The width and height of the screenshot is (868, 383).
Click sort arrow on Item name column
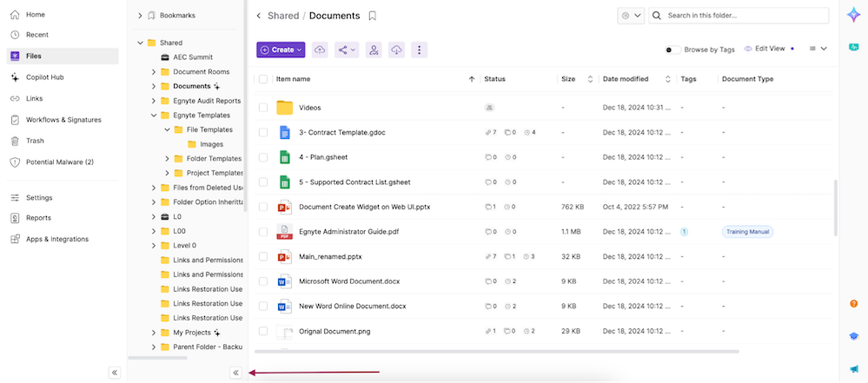[x=472, y=79]
